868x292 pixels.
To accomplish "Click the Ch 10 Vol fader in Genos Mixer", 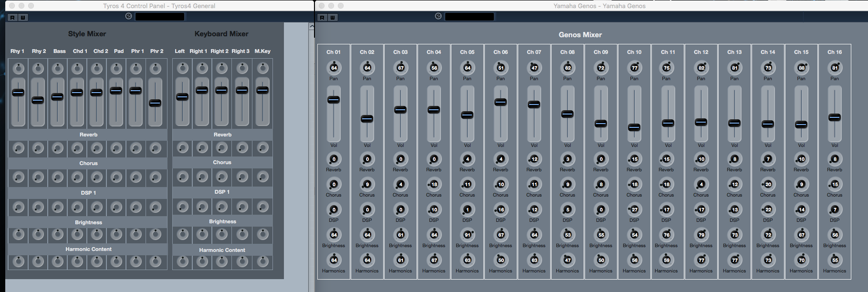I will [x=634, y=127].
